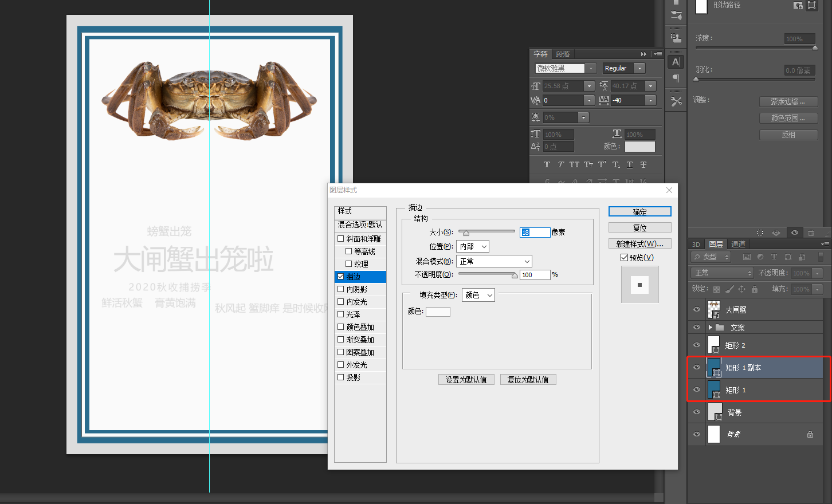Click the lock all padlock icon
Screen dimensions: 832x504
(755, 289)
